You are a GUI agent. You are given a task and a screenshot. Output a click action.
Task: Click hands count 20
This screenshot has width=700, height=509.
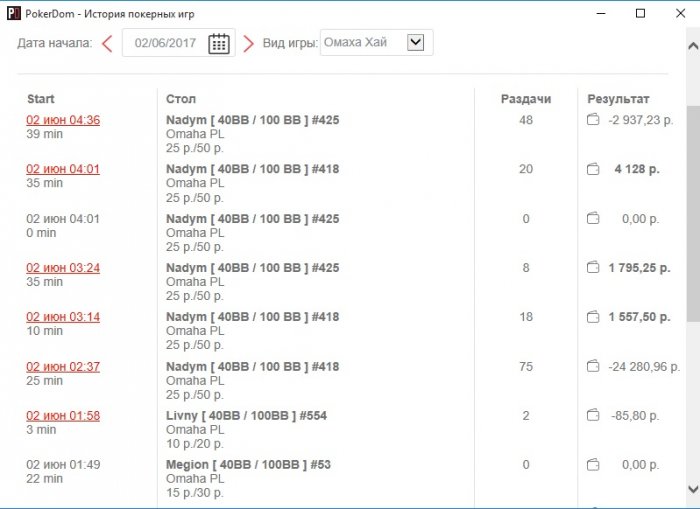(526, 169)
